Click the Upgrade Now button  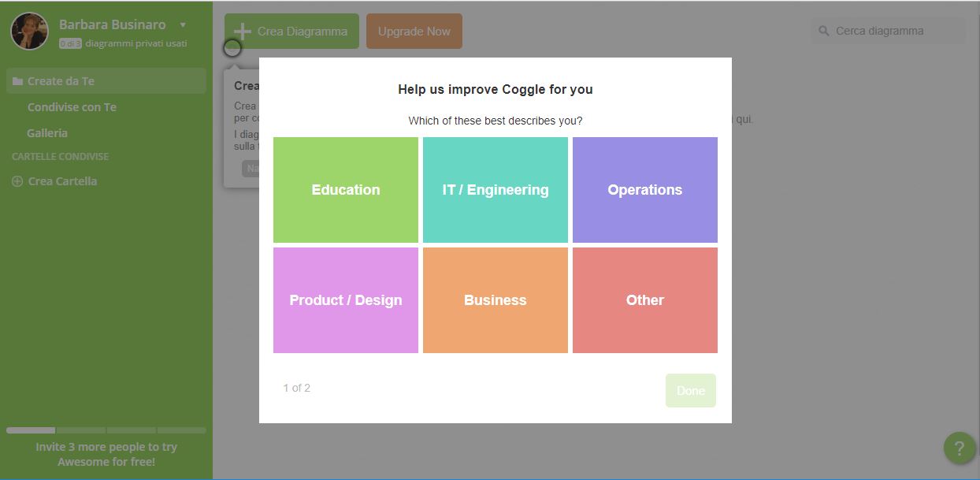(x=414, y=32)
